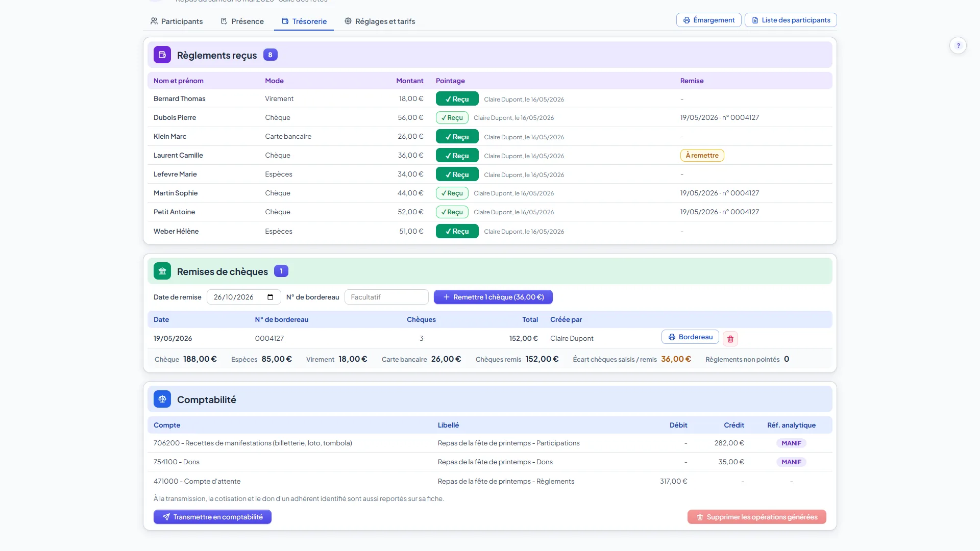
Task: Focus the N° de bordereau input
Action: (386, 297)
